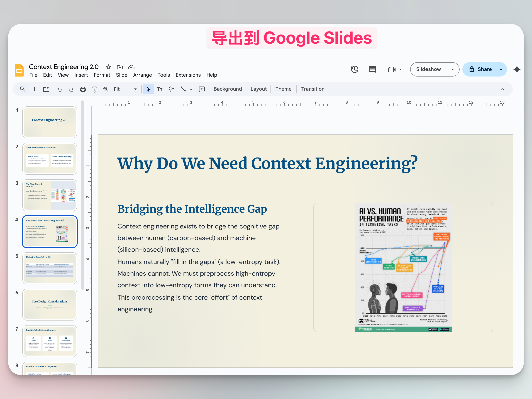Screen dimensions: 532x399
Task: Open the Slideshow options dropdown
Action: tap(453, 69)
